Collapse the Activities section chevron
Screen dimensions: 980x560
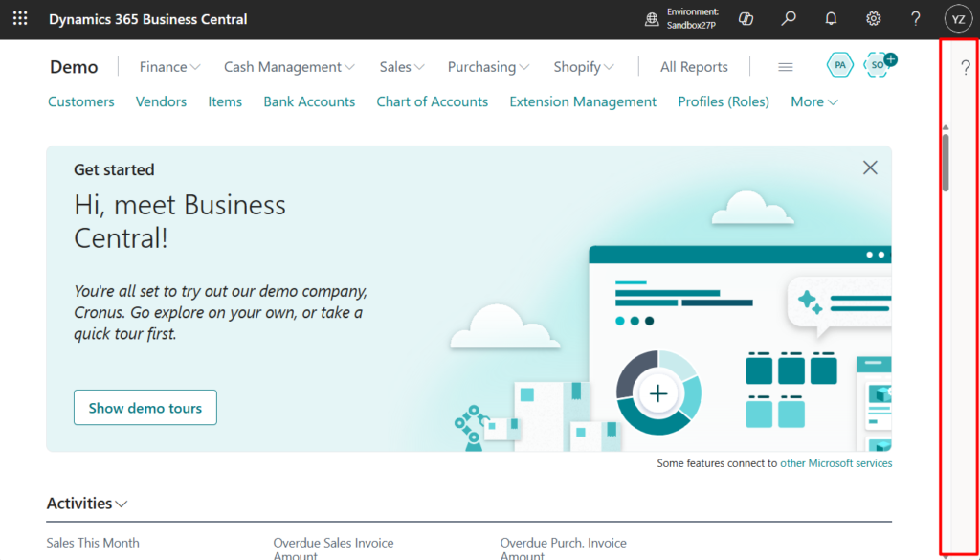122,504
